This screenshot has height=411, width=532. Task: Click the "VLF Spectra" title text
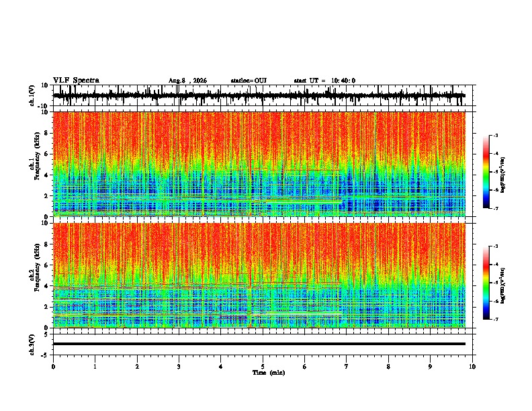76,81
